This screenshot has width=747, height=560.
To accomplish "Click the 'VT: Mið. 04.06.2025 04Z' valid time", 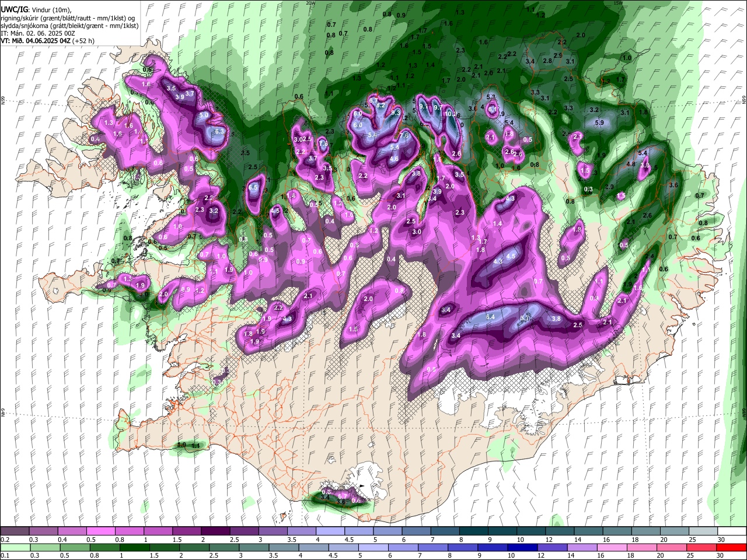I will (x=36, y=41).
